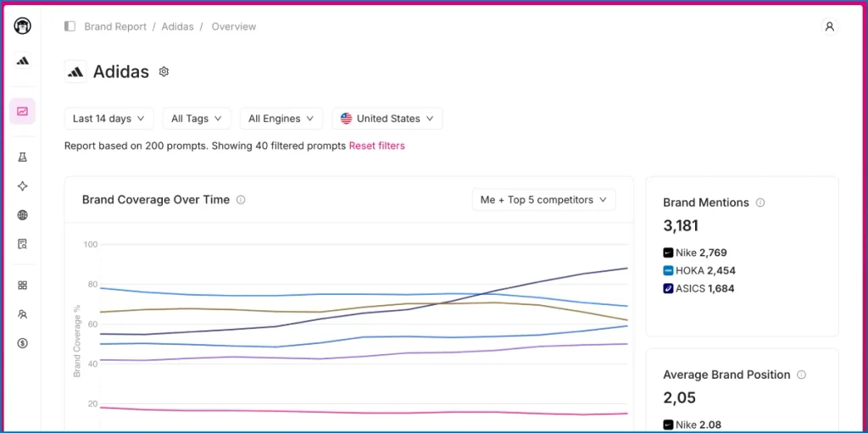Click the Nike logo in Brand Mentions
The height and width of the screenshot is (433, 868).
668,253
